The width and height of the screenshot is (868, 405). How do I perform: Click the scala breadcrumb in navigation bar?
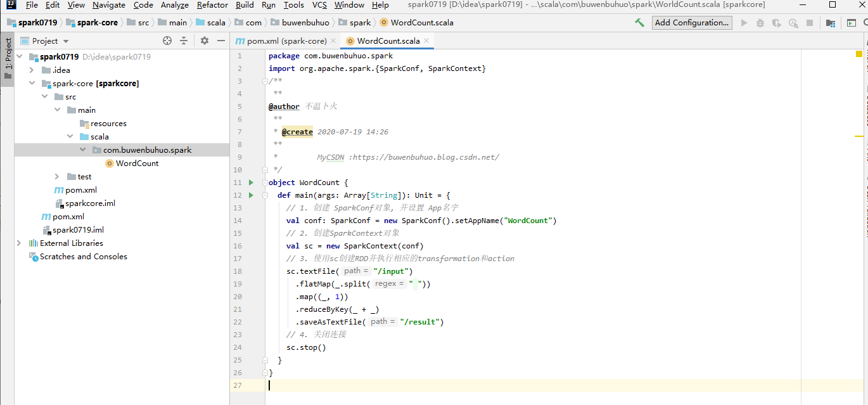[211, 23]
